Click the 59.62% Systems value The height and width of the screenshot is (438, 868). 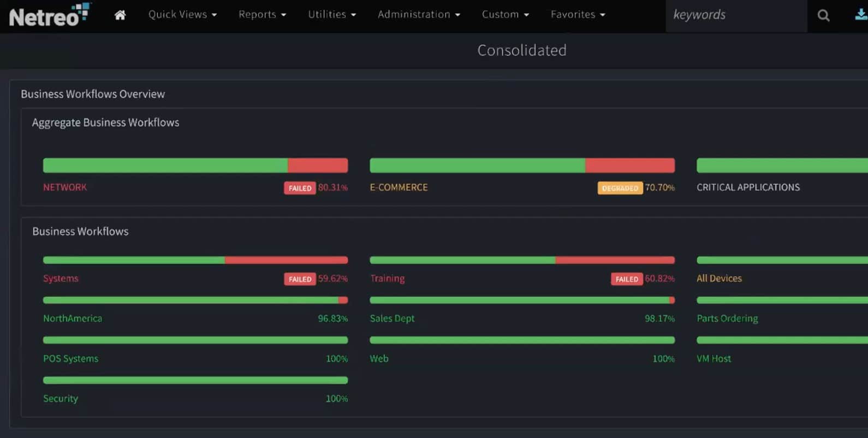click(333, 279)
